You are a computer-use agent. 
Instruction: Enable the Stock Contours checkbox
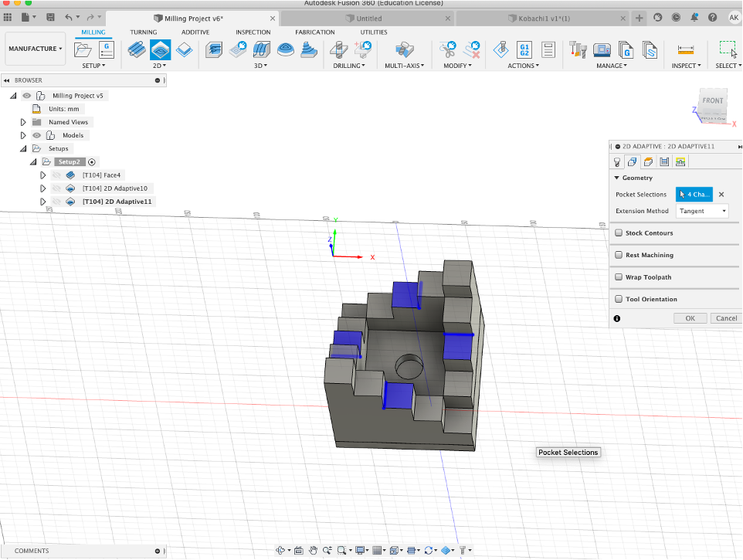point(619,232)
